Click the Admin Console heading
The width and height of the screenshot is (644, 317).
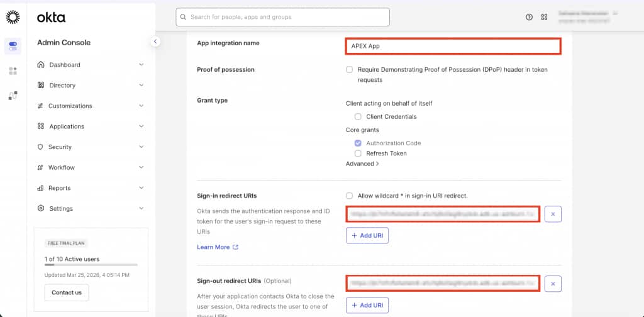click(64, 43)
